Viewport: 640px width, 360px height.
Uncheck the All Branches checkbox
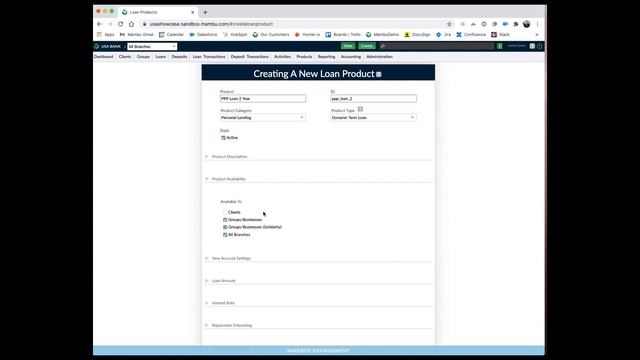pyautogui.click(x=225, y=235)
